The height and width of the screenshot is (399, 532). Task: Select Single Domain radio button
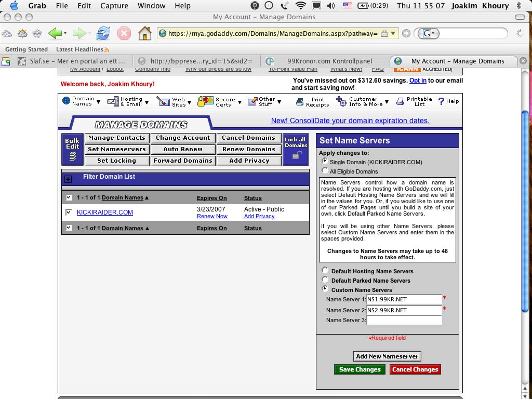(325, 161)
